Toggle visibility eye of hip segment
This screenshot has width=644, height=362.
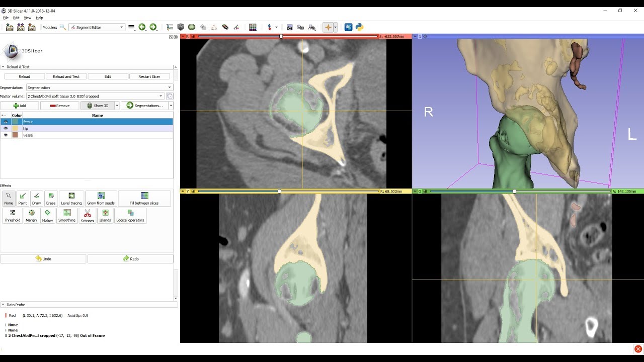tap(6, 128)
